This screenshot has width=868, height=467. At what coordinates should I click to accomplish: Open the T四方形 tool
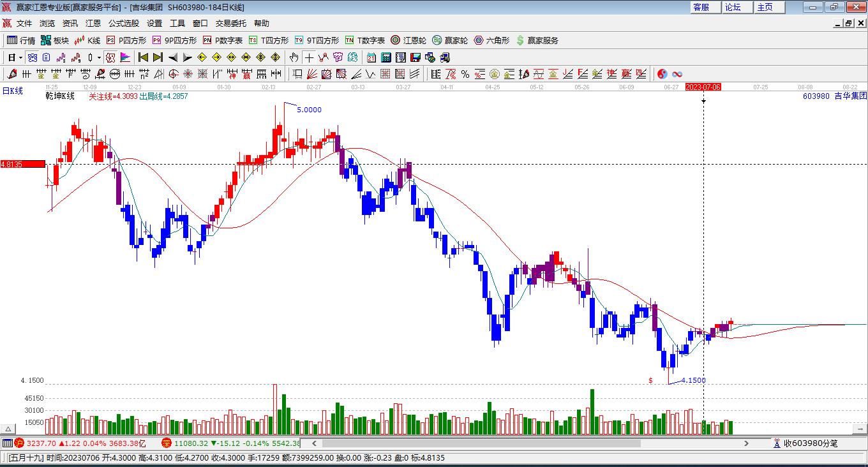click(x=269, y=40)
